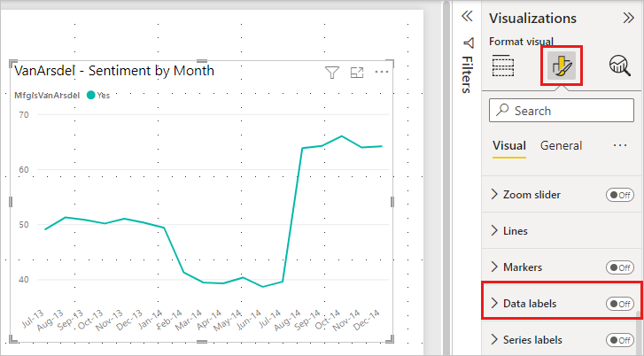Click the Filters funnel icon beside pane label
The image size is (644, 356).
469,43
